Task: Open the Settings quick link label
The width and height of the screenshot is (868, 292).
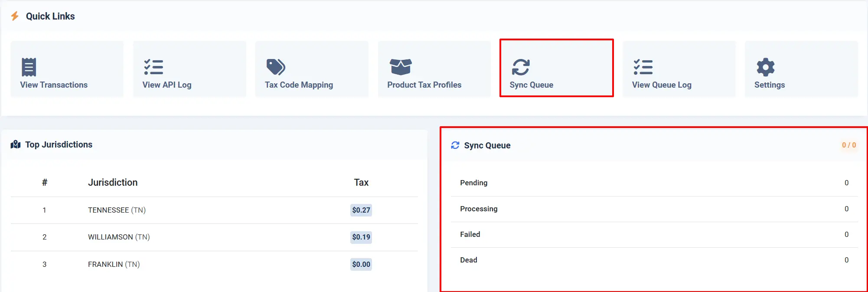Action: 770,85
